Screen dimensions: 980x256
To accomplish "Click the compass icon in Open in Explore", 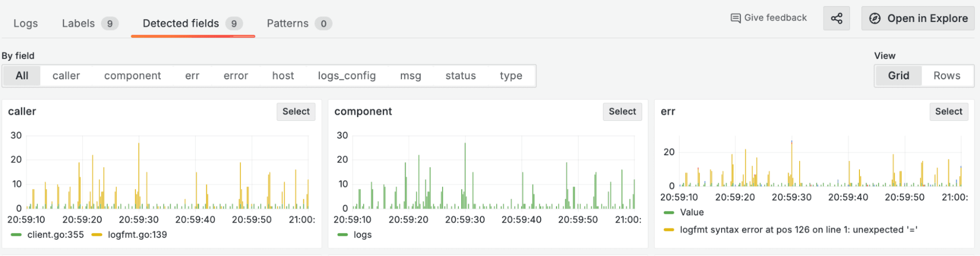I will (x=875, y=19).
